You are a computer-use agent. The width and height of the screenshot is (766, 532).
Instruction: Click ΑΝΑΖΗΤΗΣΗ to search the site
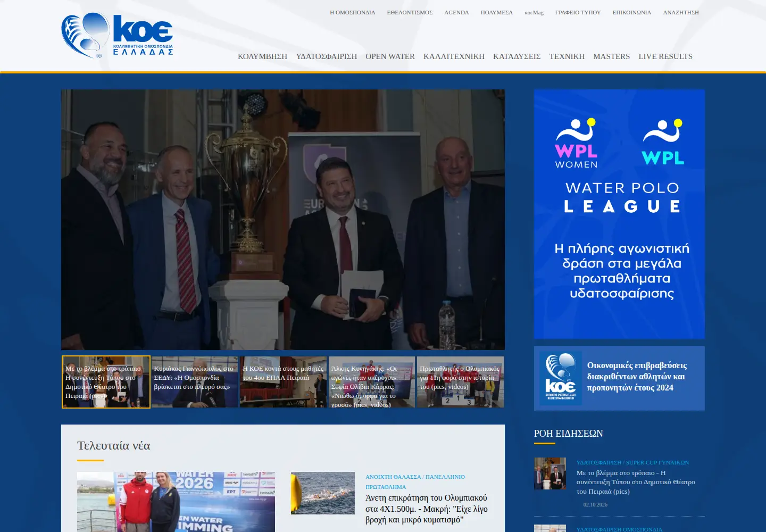pos(681,12)
